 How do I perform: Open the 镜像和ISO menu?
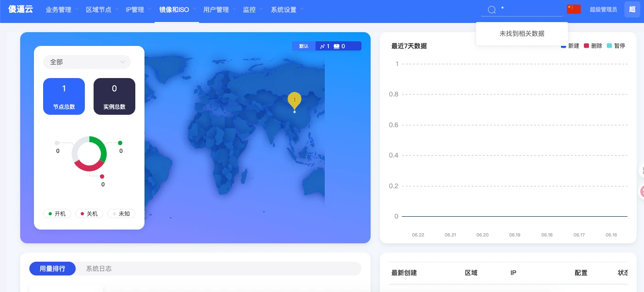point(178,10)
